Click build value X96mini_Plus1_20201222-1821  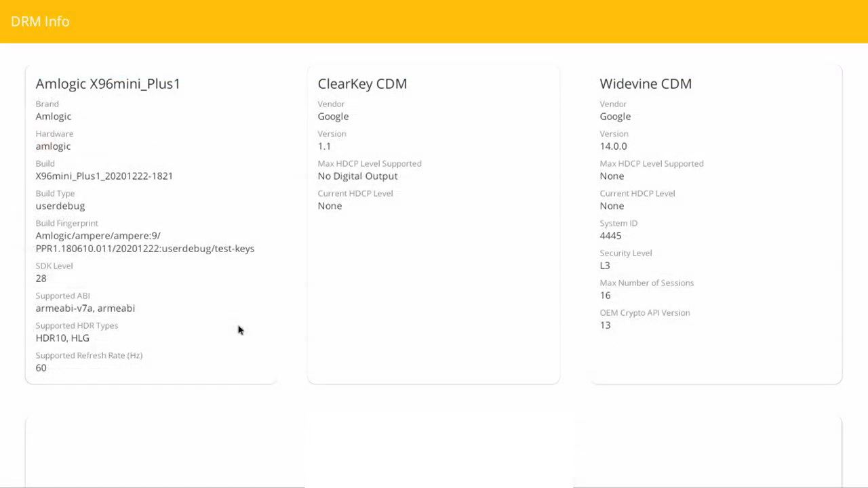(x=104, y=176)
